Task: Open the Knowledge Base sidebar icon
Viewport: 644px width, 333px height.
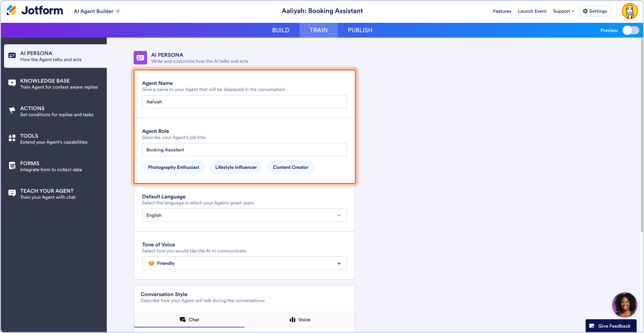Action: click(x=12, y=83)
